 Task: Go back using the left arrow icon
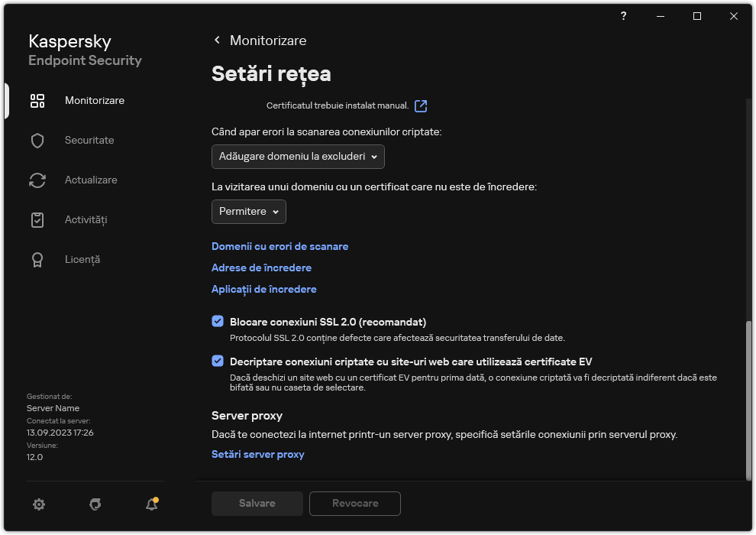(x=217, y=40)
